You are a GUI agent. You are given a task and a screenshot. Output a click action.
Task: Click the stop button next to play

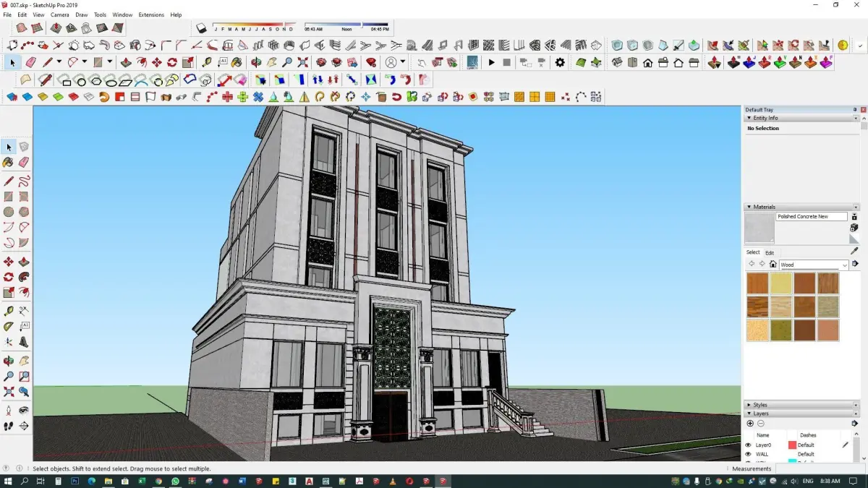click(506, 63)
